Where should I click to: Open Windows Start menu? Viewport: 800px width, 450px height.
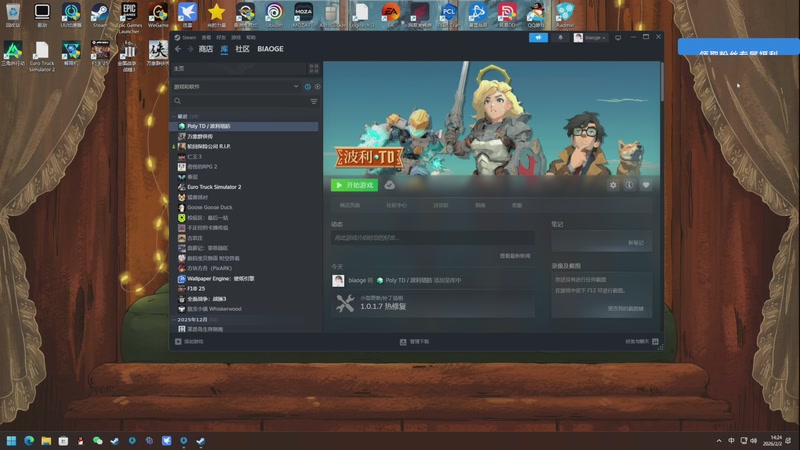[x=11, y=441]
